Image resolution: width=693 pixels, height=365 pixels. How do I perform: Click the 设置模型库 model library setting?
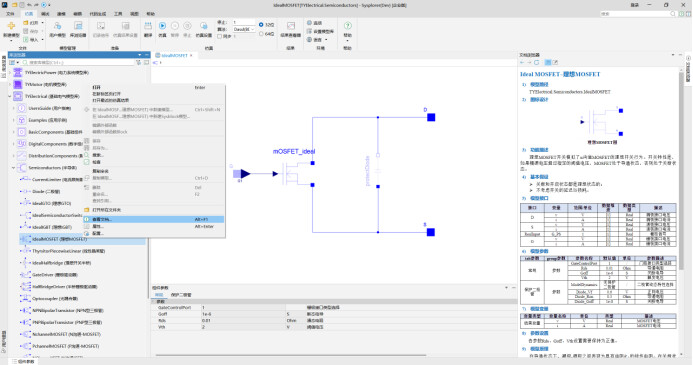pyautogui.click(x=320, y=31)
